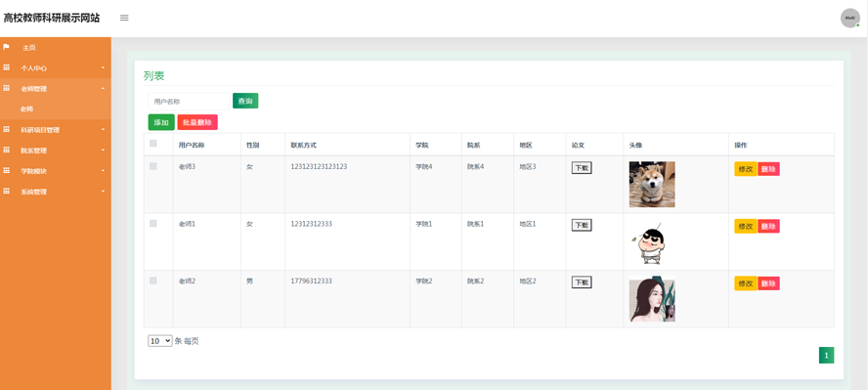Image resolution: width=868 pixels, height=390 pixels.
Task: Click the phone number 12312312333
Action: click(311, 224)
